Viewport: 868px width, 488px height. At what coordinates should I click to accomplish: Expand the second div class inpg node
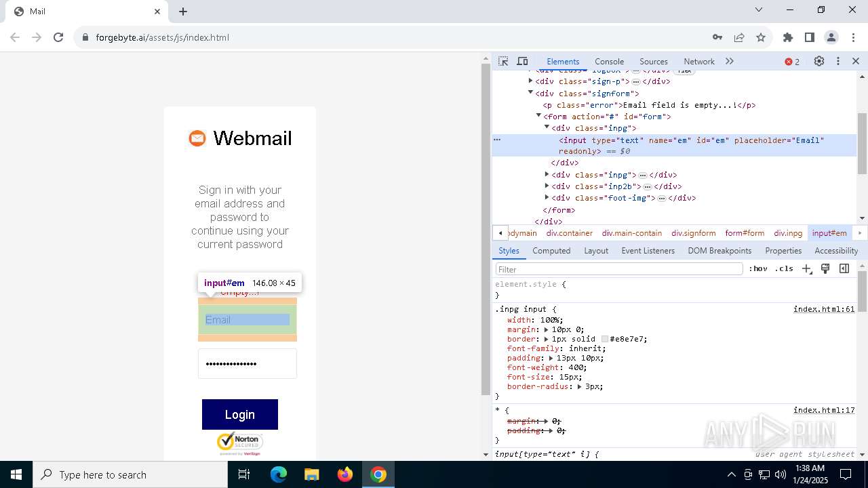547,174
